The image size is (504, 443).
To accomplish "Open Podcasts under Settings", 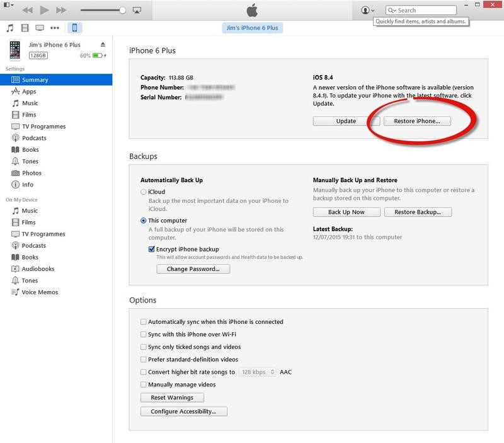I will coord(56,138).
